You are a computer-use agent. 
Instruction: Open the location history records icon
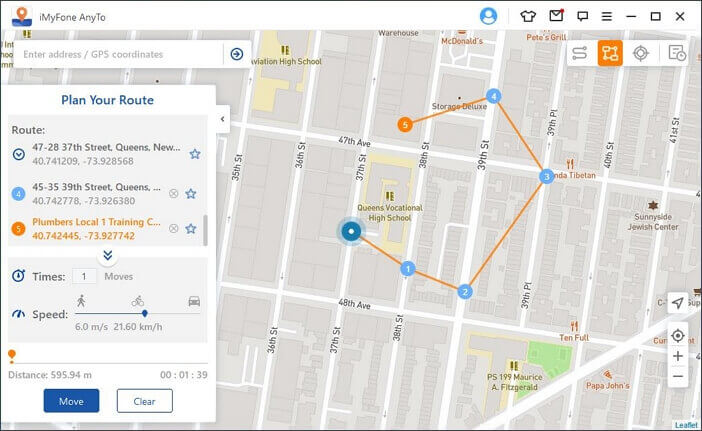677,54
